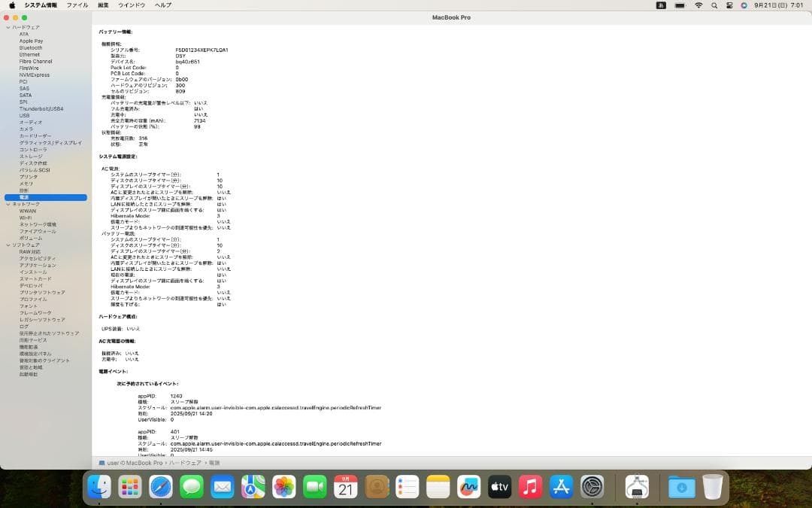Viewport: 812px width, 508px height.
Task: Open Spotlight search from the menu bar
Action: coord(715,5)
